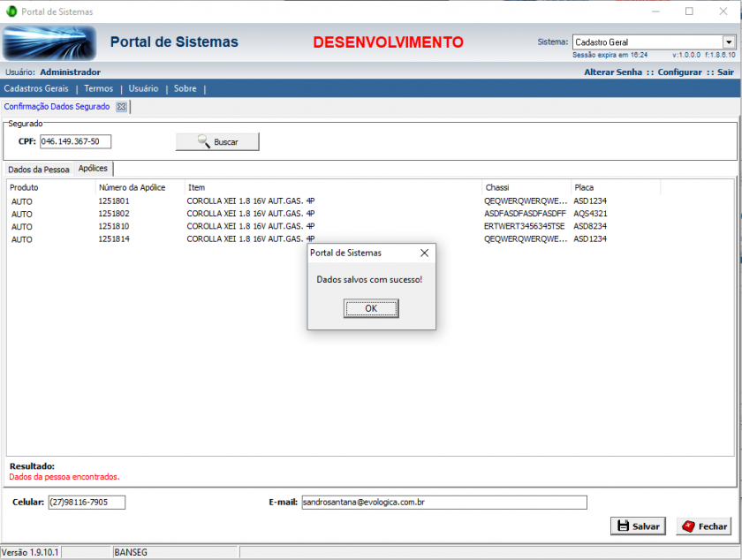
Task: Click the Buscar search button
Action: coord(217,141)
